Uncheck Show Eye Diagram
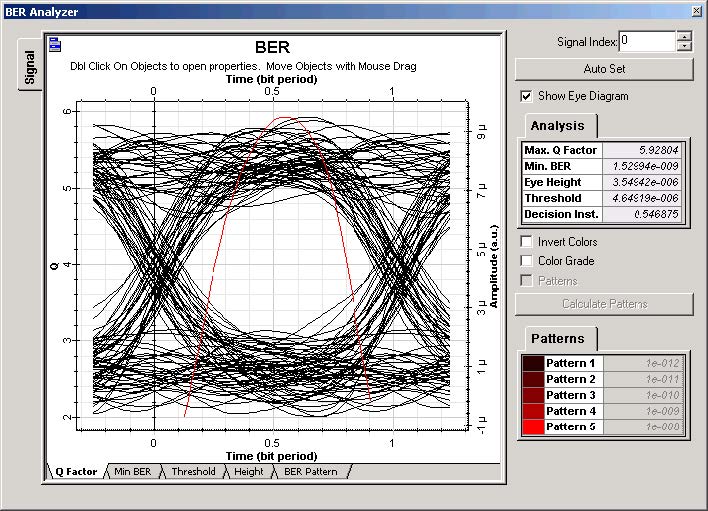This screenshot has height=511, width=708. coord(526,97)
